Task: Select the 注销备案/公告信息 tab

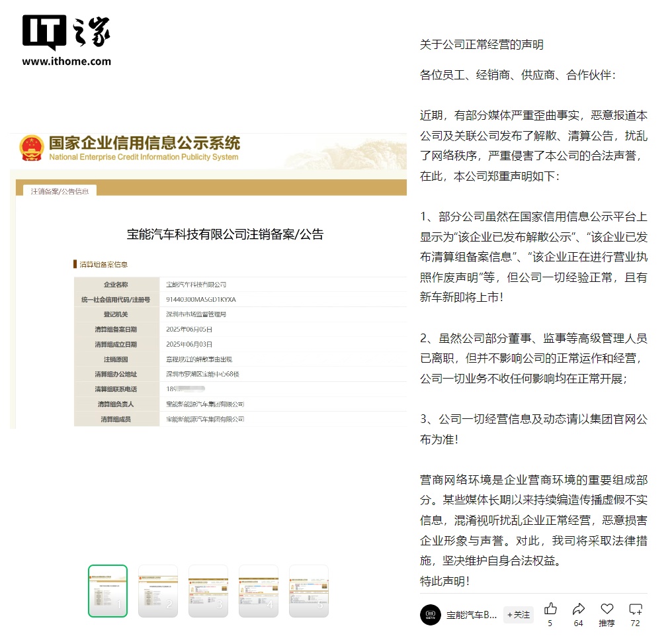Action: [60, 191]
